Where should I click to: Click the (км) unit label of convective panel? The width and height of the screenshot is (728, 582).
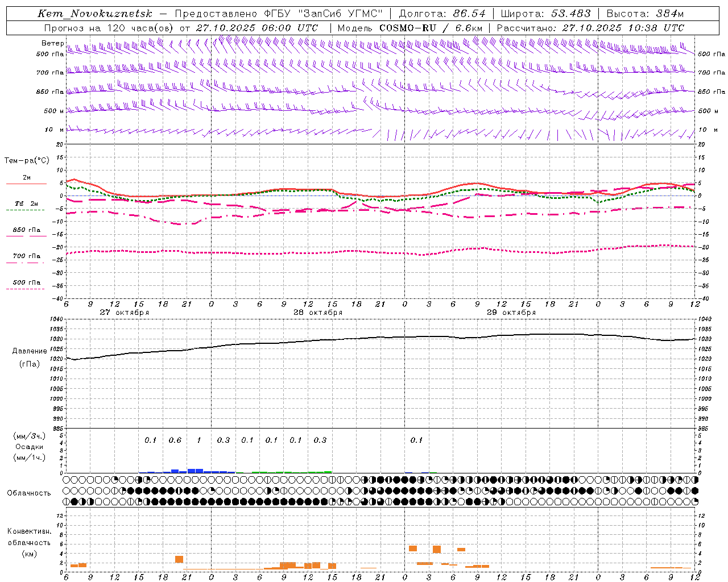point(29,554)
